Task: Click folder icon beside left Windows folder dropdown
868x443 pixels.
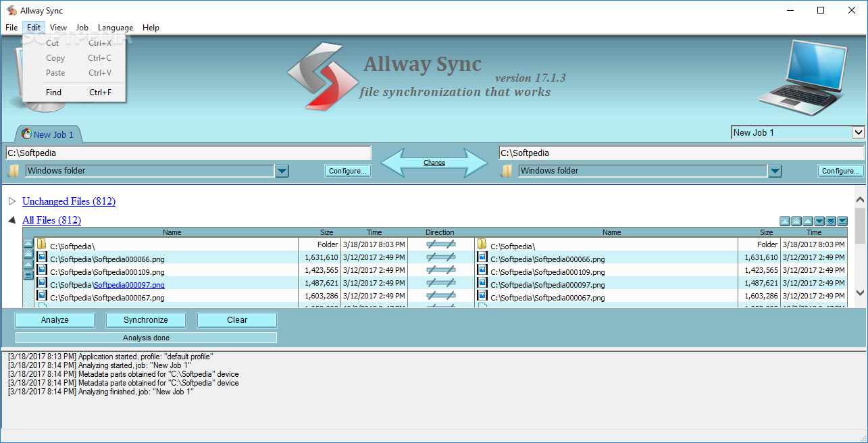Action: coord(14,171)
